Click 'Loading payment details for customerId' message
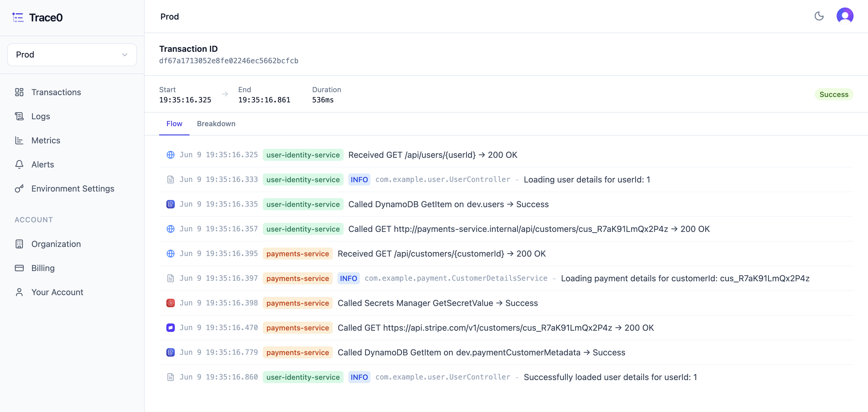This screenshot has width=868, height=412. tap(685, 278)
